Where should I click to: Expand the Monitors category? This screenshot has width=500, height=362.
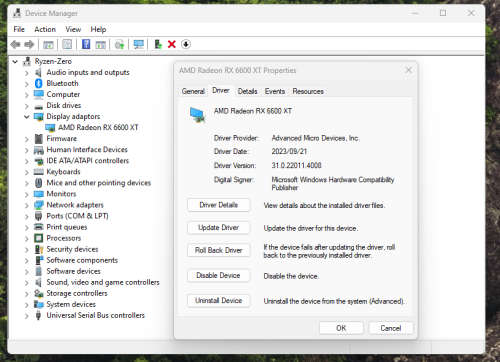27,194
